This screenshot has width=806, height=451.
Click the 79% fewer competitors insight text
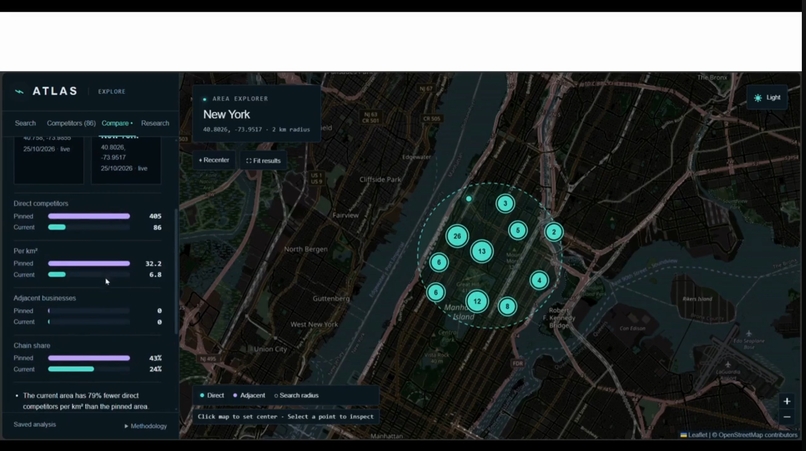86,401
